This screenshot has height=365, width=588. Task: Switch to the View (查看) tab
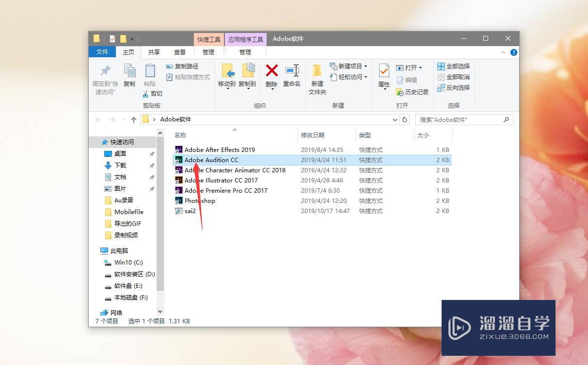[x=180, y=52]
